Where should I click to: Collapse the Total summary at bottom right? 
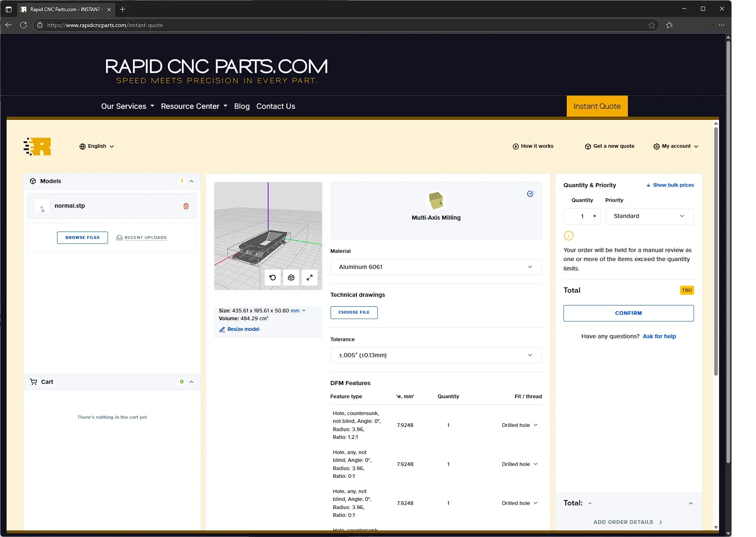coord(691,503)
